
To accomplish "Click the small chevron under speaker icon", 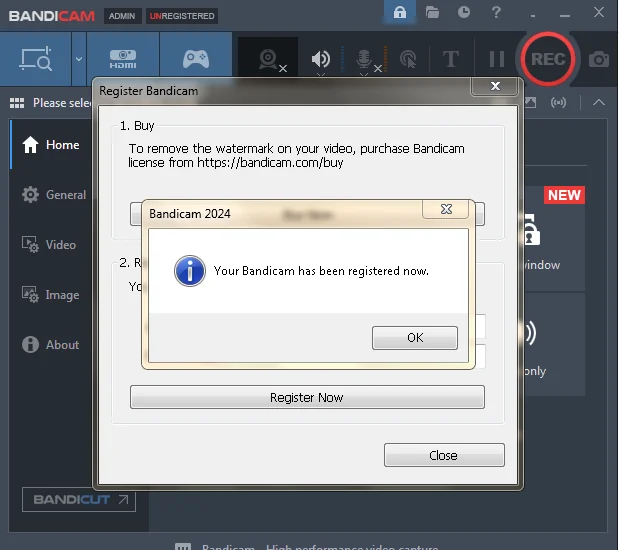I will tap(321, 74).
